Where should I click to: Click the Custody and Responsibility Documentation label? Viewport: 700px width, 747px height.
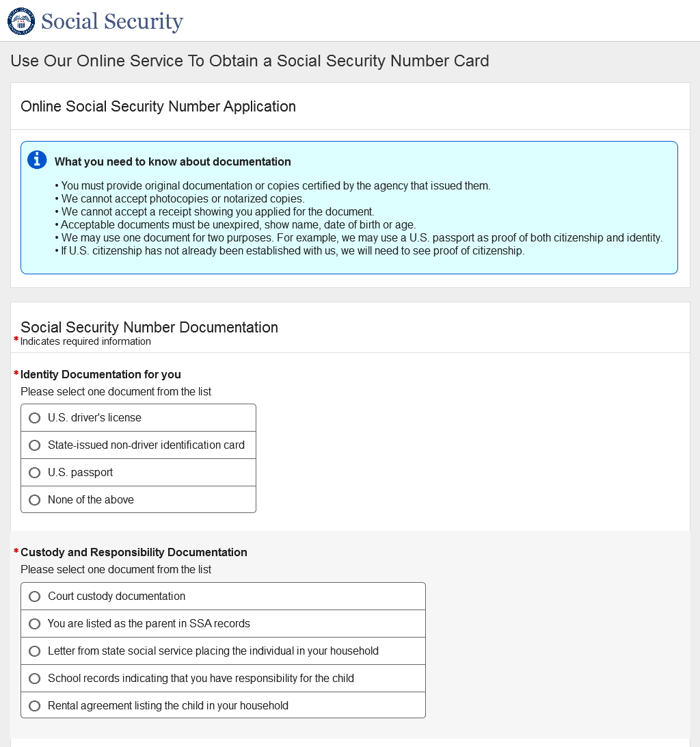[x=133, y=552]
